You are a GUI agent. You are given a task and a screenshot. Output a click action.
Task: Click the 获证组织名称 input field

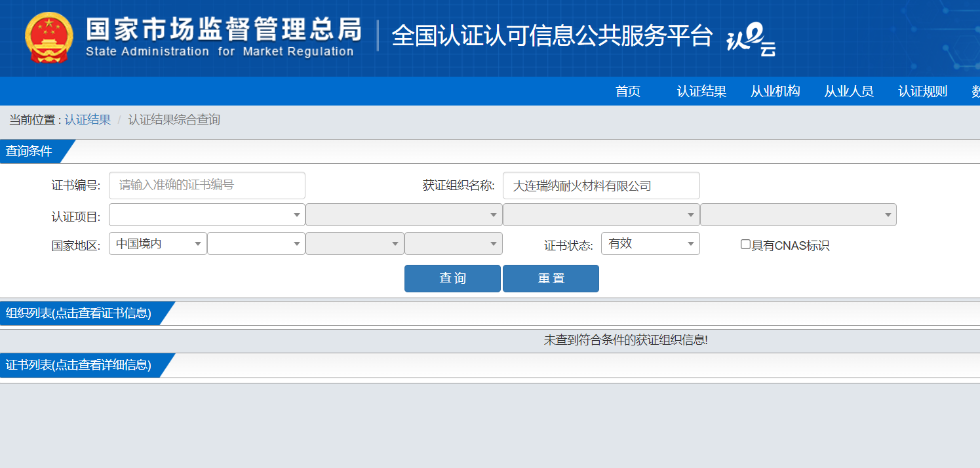click(601, 185)
